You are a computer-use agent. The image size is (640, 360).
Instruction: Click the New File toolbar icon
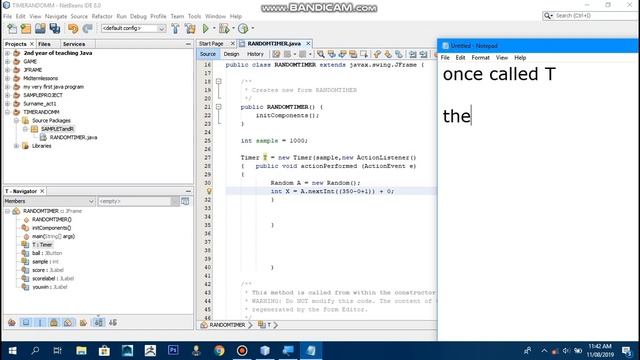12,28
